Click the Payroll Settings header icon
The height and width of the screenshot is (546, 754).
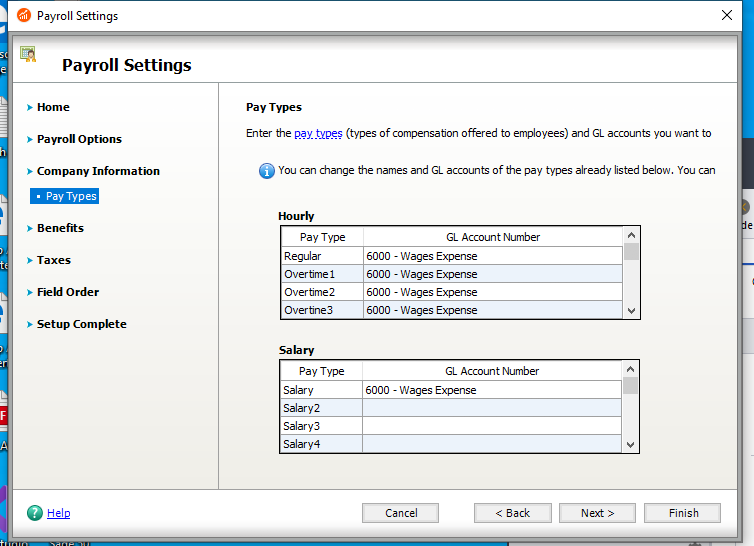click(x=28, y=54)
